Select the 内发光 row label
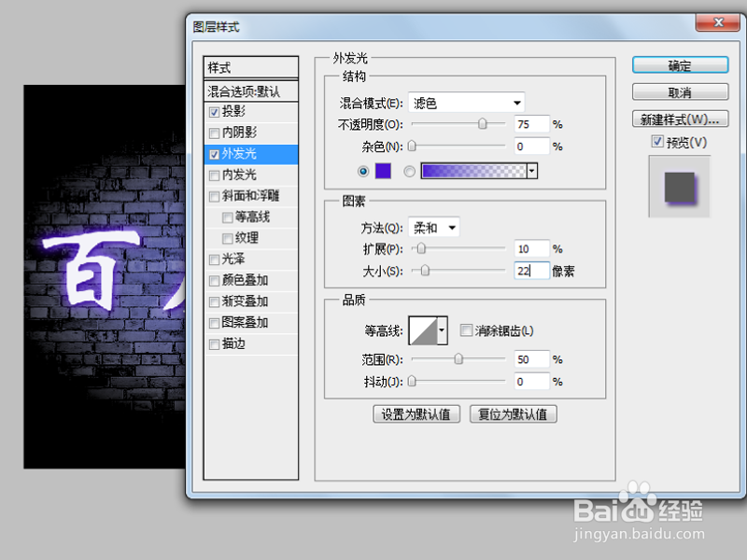 pyautogui.click(x=239, y=175)
